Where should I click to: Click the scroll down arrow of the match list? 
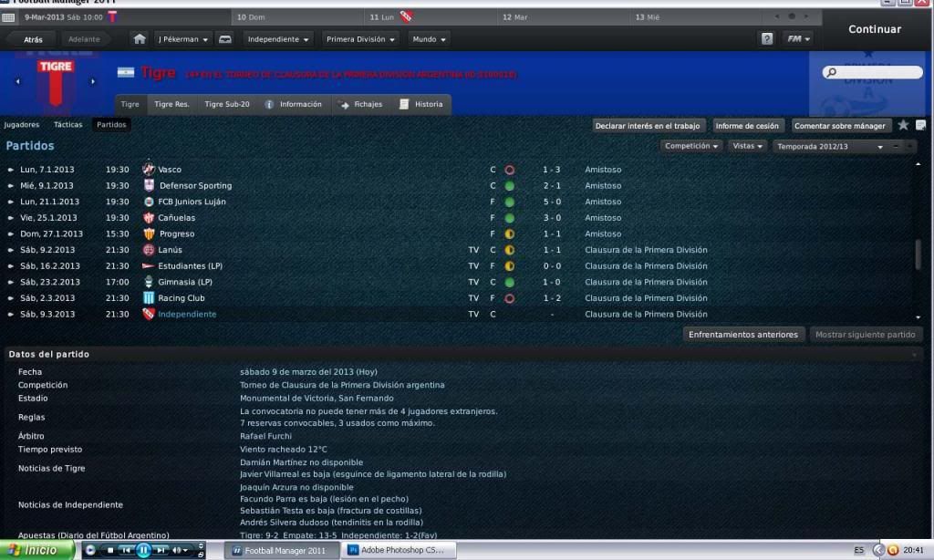(x=918, y=317)
